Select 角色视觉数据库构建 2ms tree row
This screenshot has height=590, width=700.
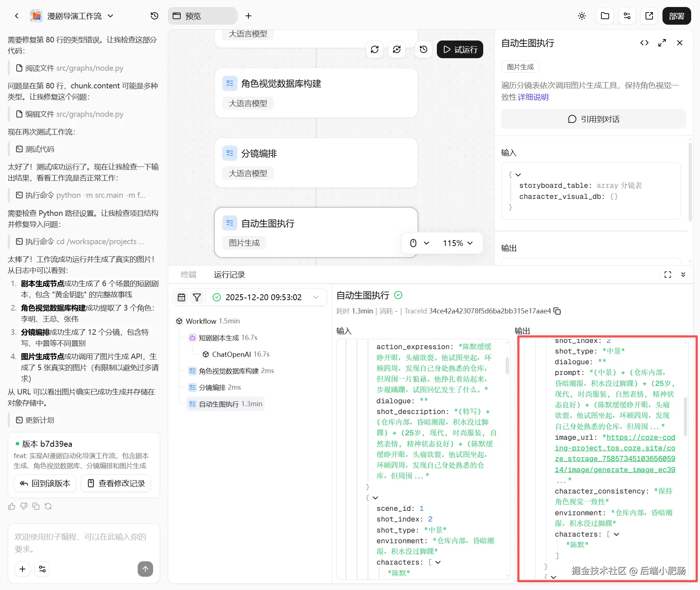[231, 371]
